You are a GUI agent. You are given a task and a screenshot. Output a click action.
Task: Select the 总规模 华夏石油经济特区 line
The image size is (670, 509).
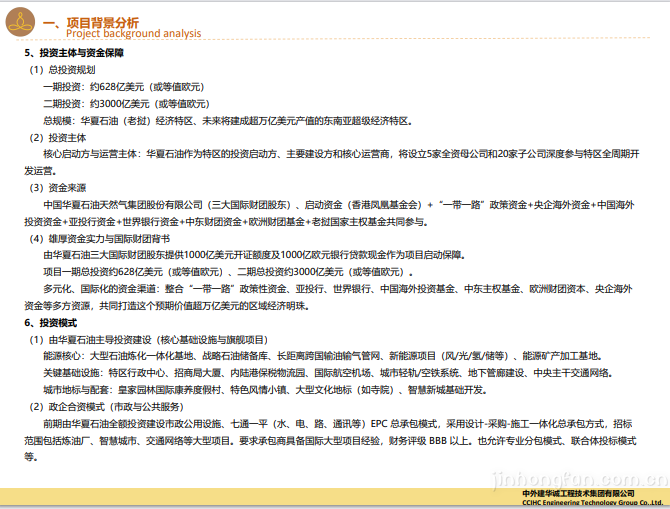click(226, 120)
